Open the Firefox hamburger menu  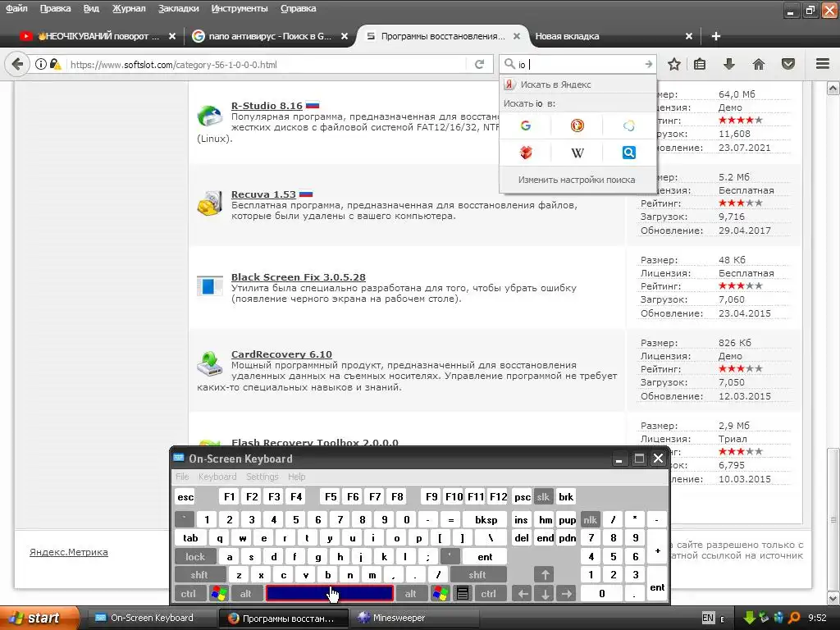(823, 64)
